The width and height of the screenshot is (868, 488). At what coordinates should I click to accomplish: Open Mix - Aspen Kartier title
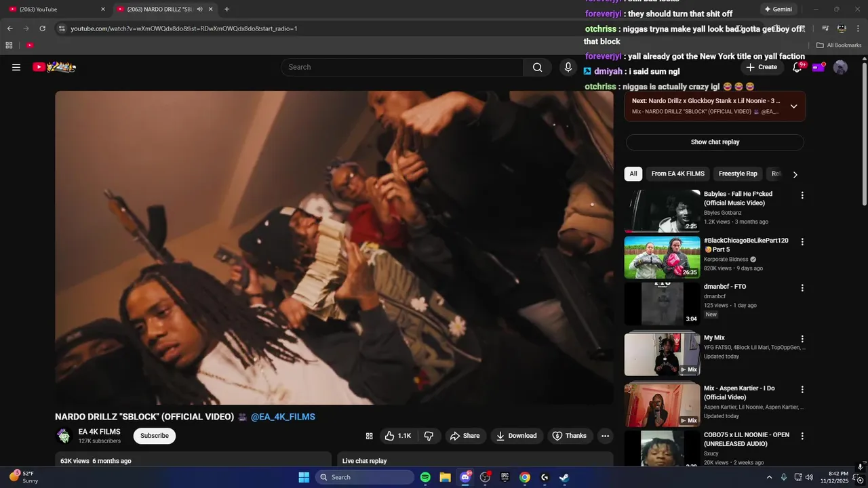pyautogui.click(x=739, y=392)
